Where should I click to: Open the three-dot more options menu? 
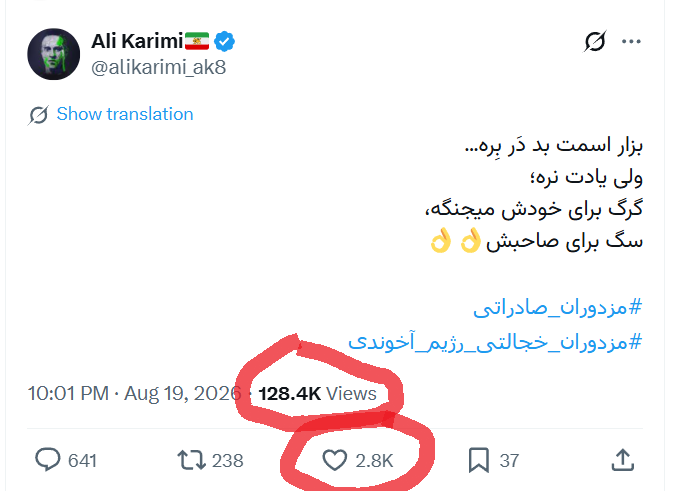tap(632, 41)
